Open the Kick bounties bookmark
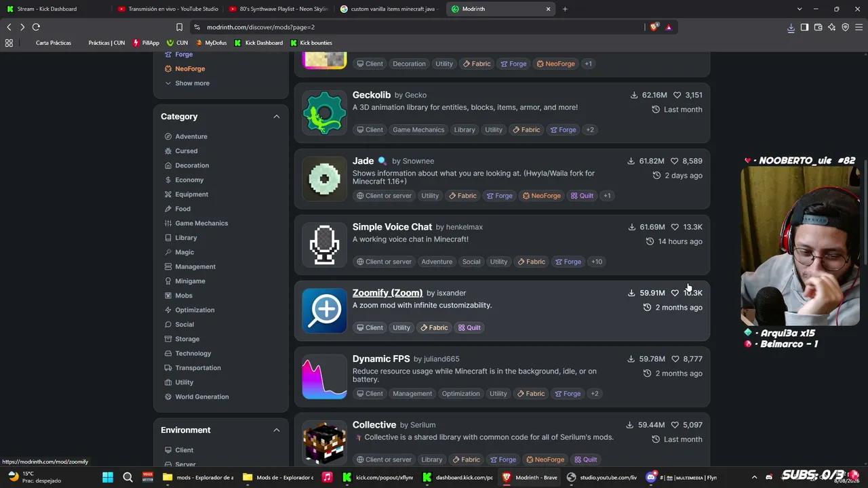Viewport: 868px width, 488px height. tap(311, 43)
